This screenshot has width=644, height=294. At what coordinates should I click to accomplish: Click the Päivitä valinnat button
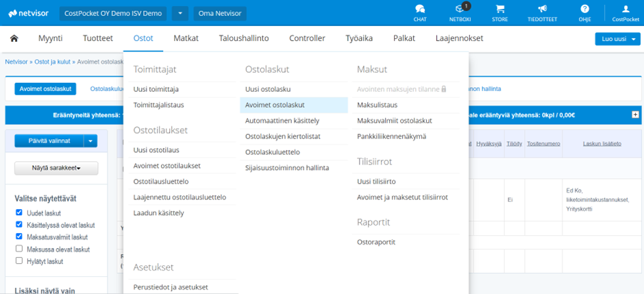point(49,141)
